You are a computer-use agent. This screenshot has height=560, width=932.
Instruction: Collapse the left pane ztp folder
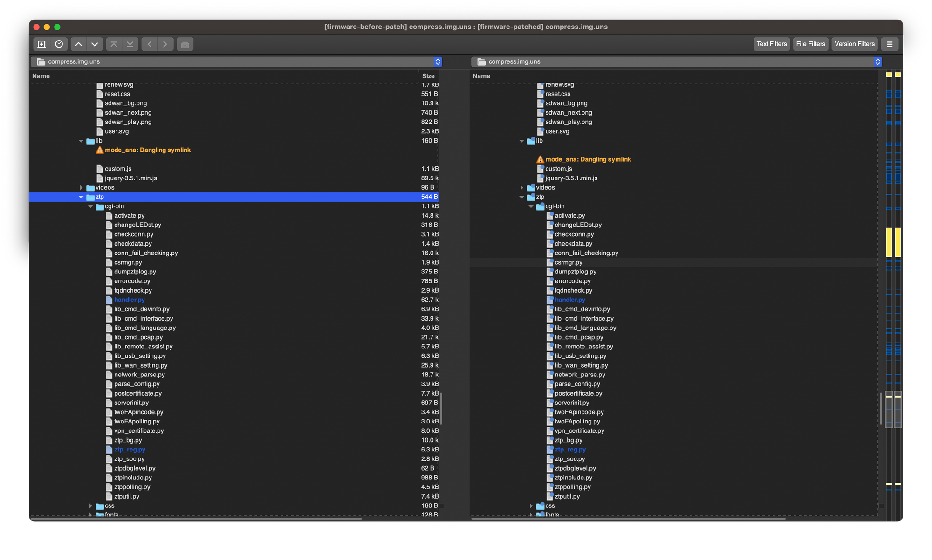(x=81, y=197)
